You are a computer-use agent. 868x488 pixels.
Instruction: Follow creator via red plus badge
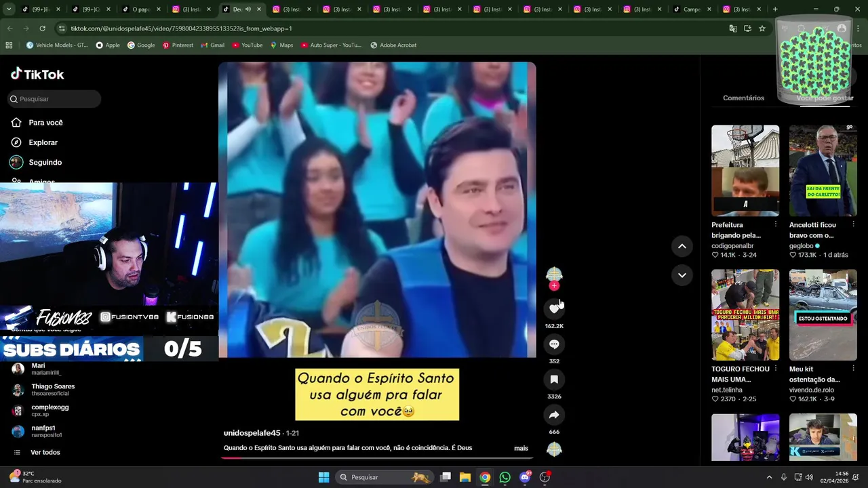tap(554, 286)
